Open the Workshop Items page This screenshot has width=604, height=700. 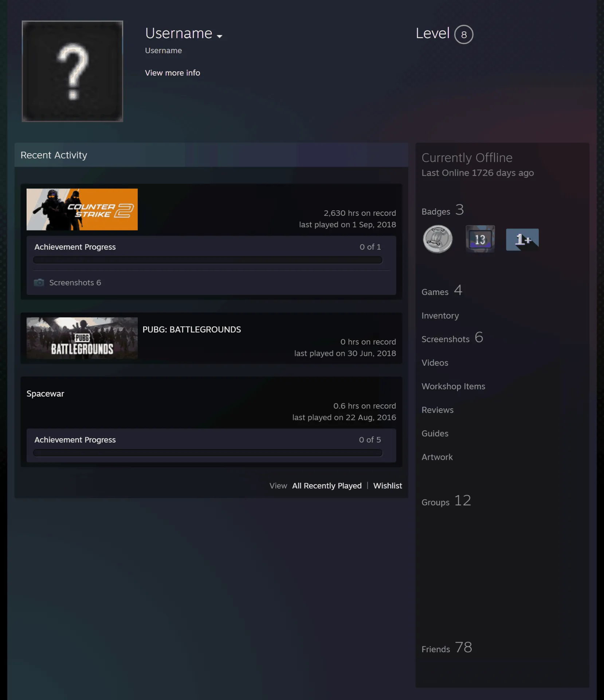pos(453,386)
